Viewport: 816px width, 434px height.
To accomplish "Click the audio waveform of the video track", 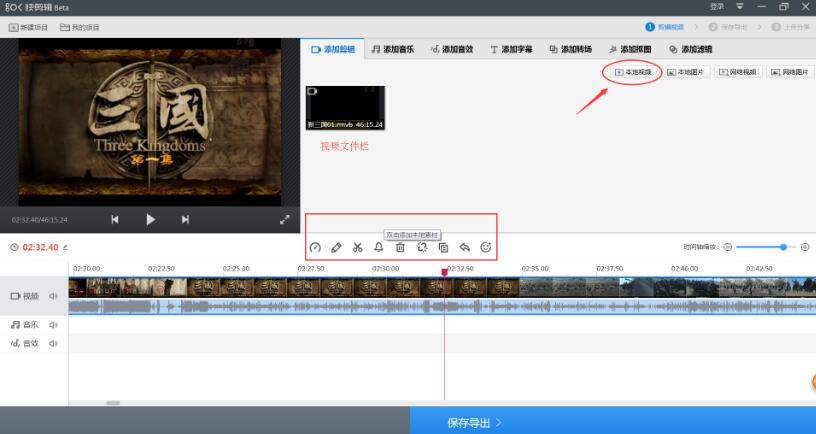I will [x=442, y=307].
